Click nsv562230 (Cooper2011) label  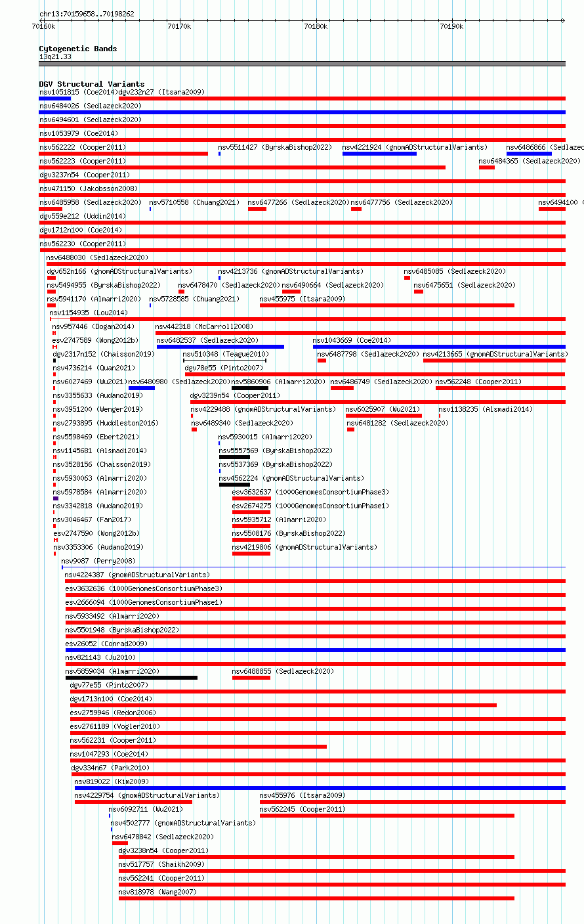point(83,244)
